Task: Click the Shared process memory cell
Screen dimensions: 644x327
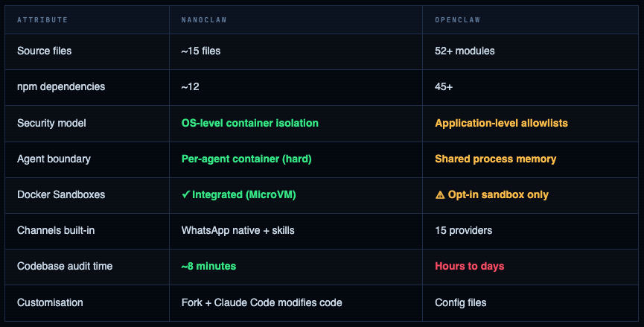Action: (495, 159)
